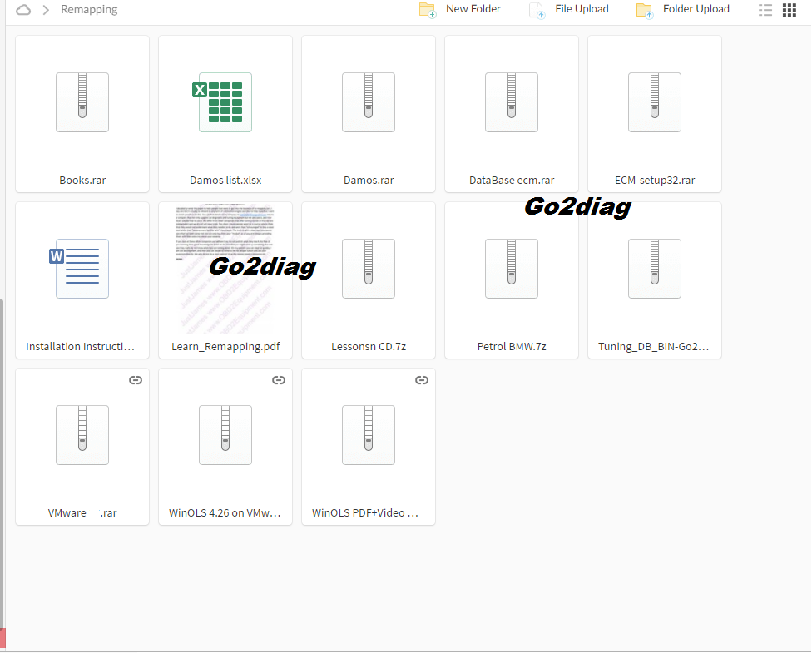Open the Books.rar archive icon
Screen dimensions: 812x653
82,102
